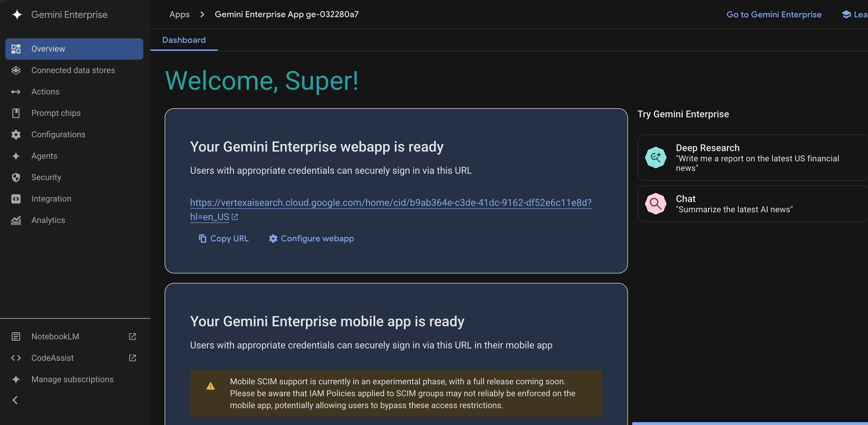Try the Chat suggestion card
The image size is (868, 425).
[x=752, y=203]
